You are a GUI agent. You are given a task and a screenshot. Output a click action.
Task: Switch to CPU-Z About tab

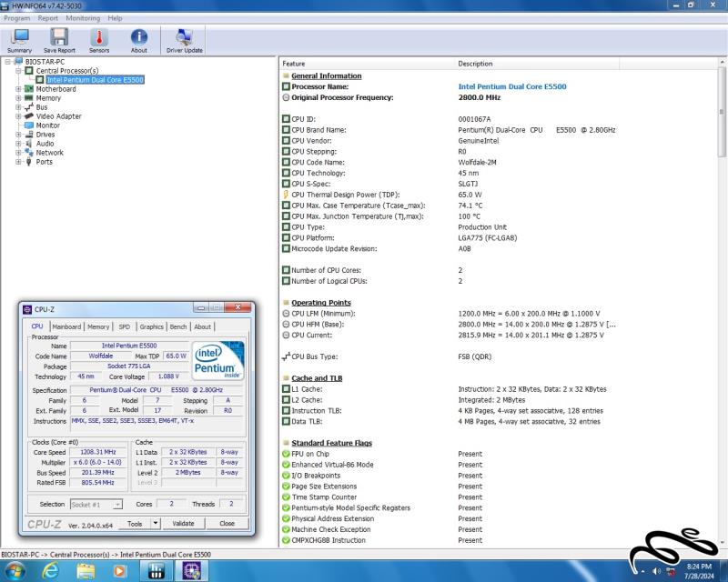202,326
